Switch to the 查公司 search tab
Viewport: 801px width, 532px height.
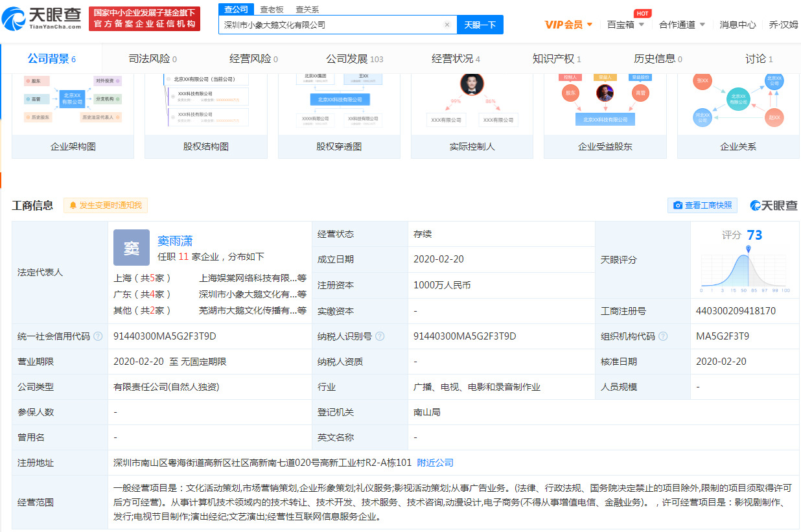236,9
